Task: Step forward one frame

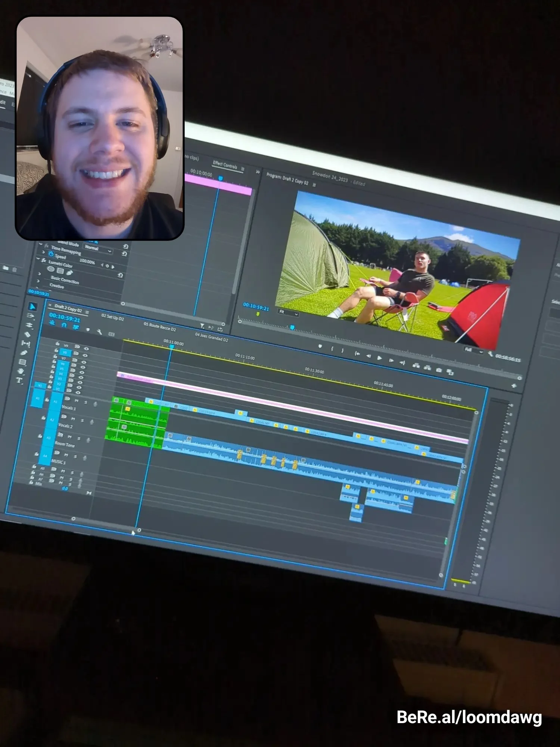Action: click(391, 360)
